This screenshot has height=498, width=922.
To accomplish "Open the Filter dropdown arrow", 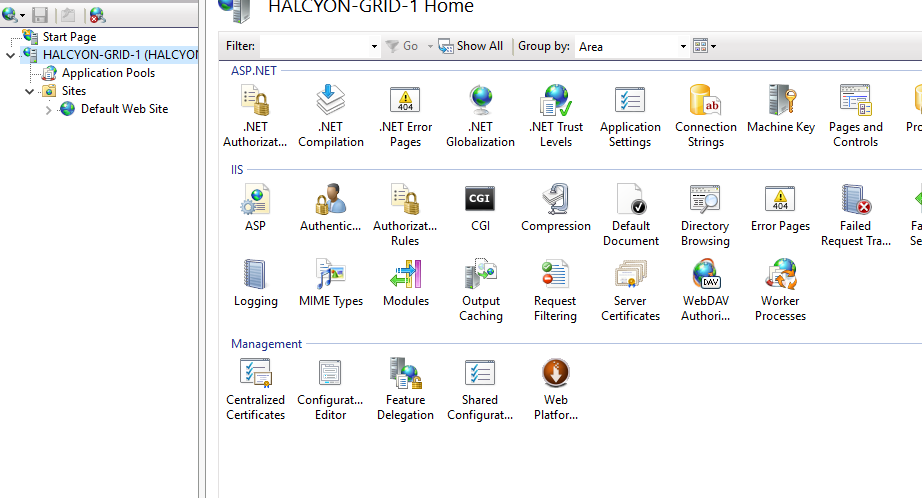I will coord(374,46).
